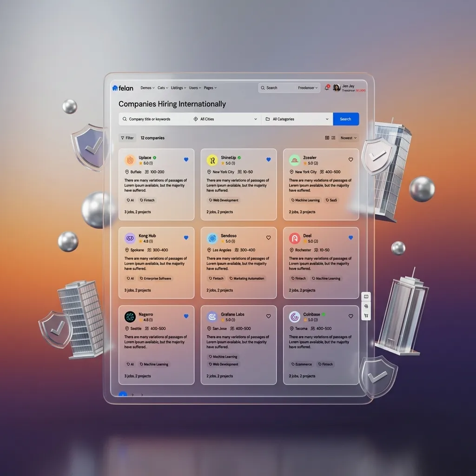This screenshot has width=476, height=476.
Task: Open the Deel company logo
Action: coord(294,238)
